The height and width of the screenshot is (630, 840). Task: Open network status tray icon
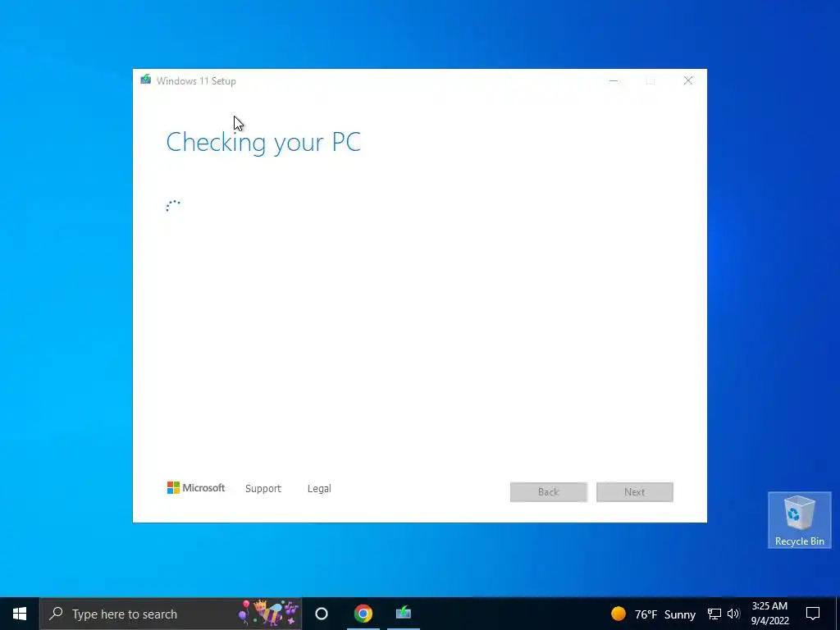[714, 614]
